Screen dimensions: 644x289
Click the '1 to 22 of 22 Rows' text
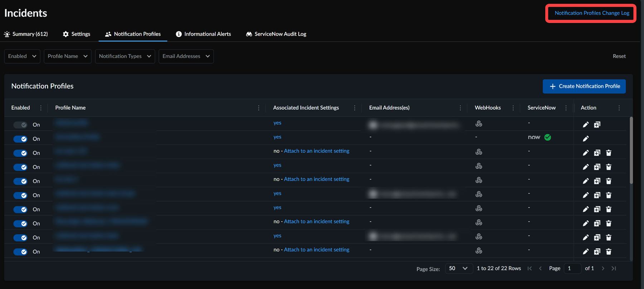click(499, 268)
